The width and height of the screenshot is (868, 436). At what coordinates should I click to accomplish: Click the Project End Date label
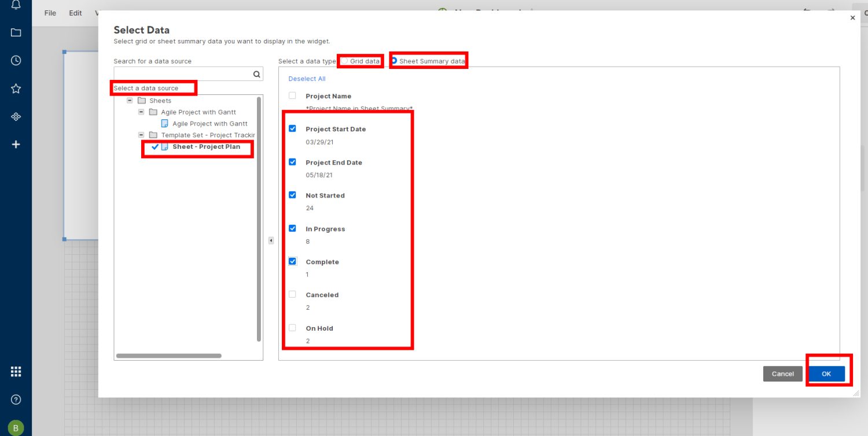click(x=334, y=163)
